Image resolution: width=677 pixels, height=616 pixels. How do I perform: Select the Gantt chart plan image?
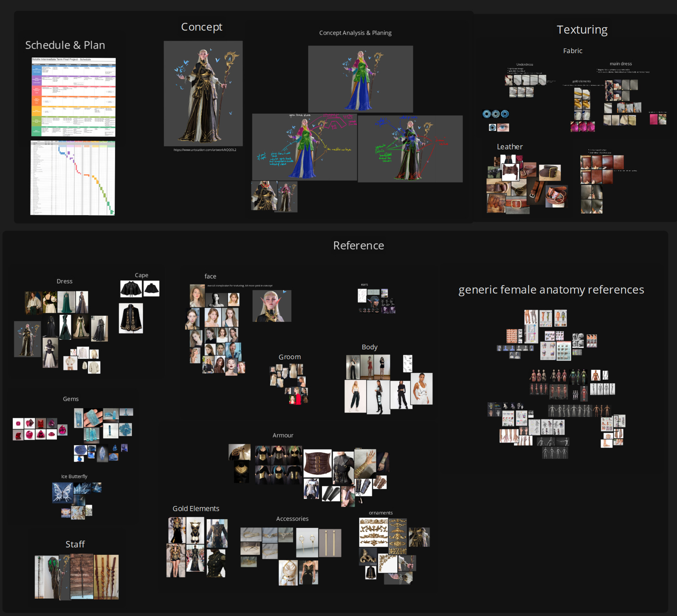pyautogui.click(x=73, y=178)
